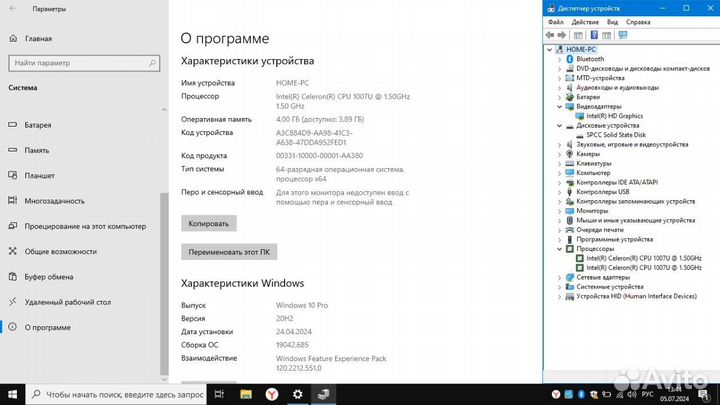Click Device Manager icon on taskbar
Screen dimensions: 720x405
pyautogui.click(x=323, y=394)
